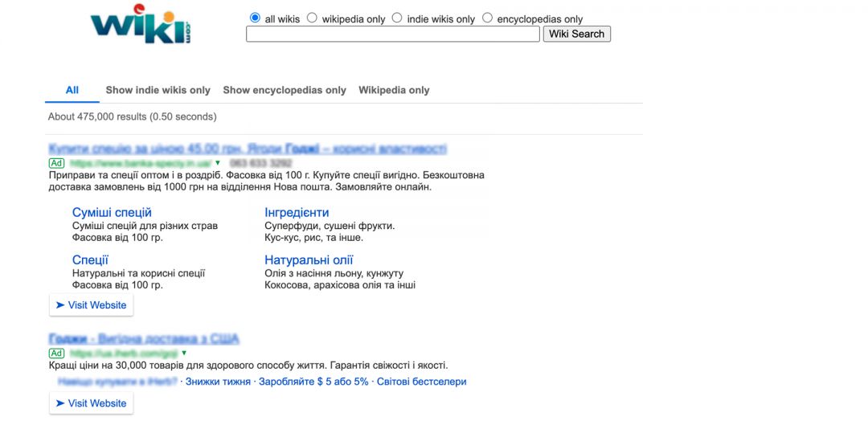The width and height of the screenshot is (868, 429).
Task: Expand the dropdown arrow beside first ad URL
Action: point(217,163)
